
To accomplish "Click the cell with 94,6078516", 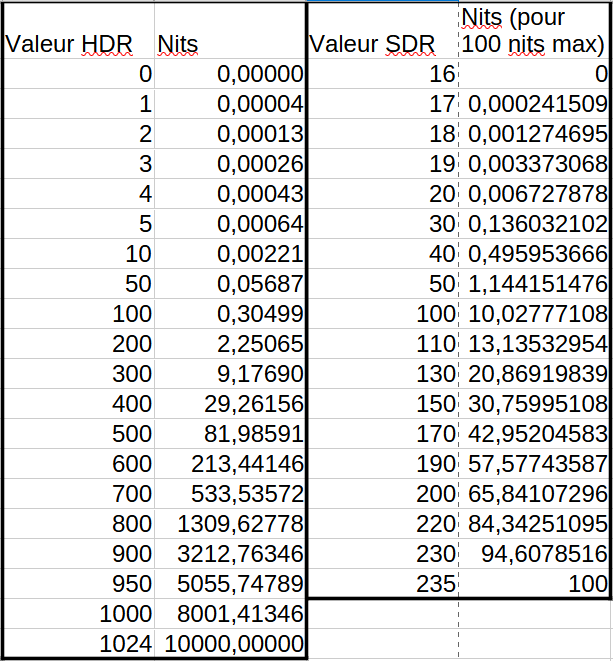I will coord(534,554).
